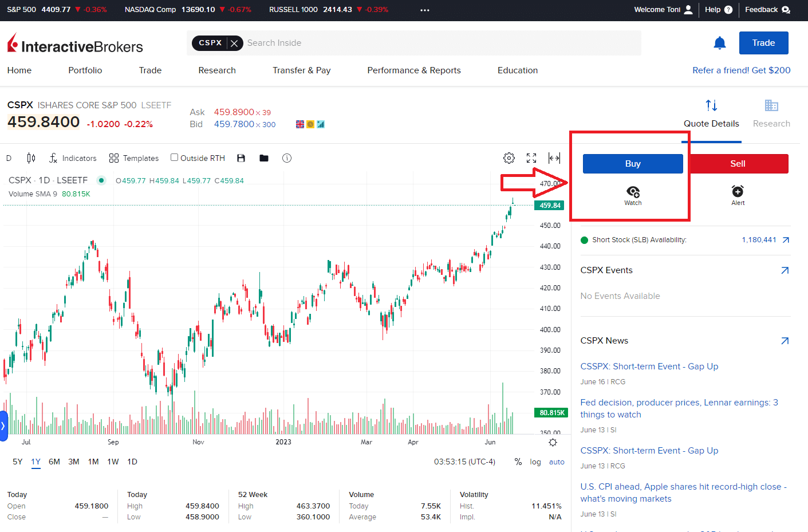Open the Research menu
Viewport: 808px width, 532px height.
click(217, 70)
